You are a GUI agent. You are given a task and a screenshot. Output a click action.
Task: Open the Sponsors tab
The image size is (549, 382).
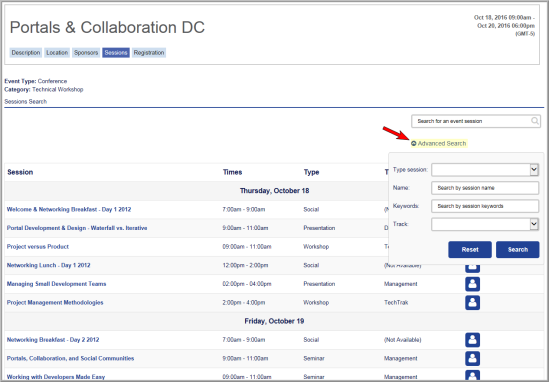tap(86, 53)
